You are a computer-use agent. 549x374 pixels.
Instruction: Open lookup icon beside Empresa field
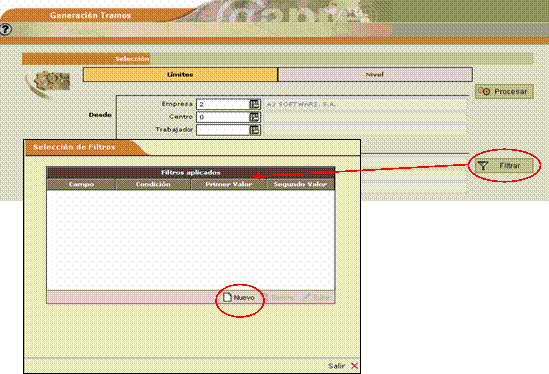255,104
